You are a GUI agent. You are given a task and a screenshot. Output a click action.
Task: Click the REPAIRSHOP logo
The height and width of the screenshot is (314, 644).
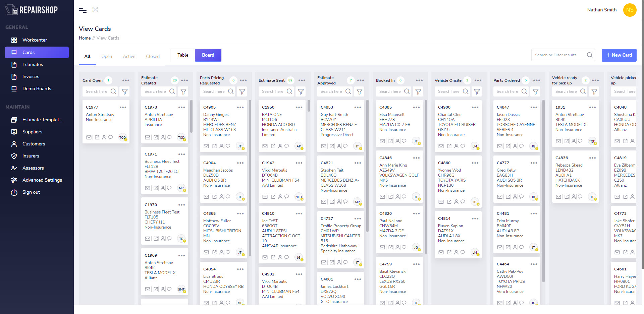32,10
